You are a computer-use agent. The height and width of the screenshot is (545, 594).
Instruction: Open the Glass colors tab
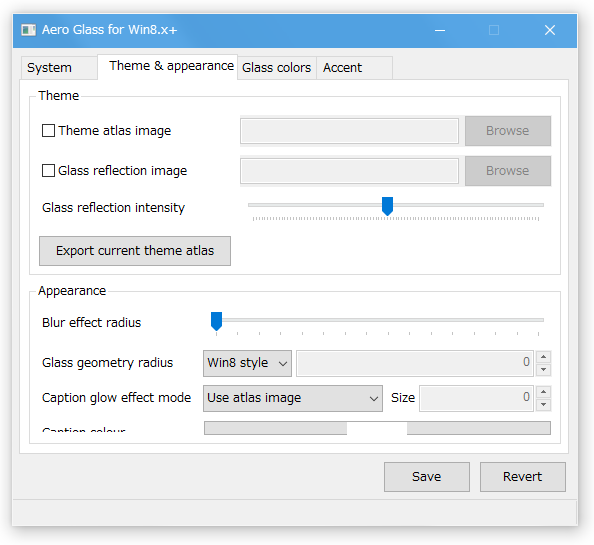click(277, 68)
